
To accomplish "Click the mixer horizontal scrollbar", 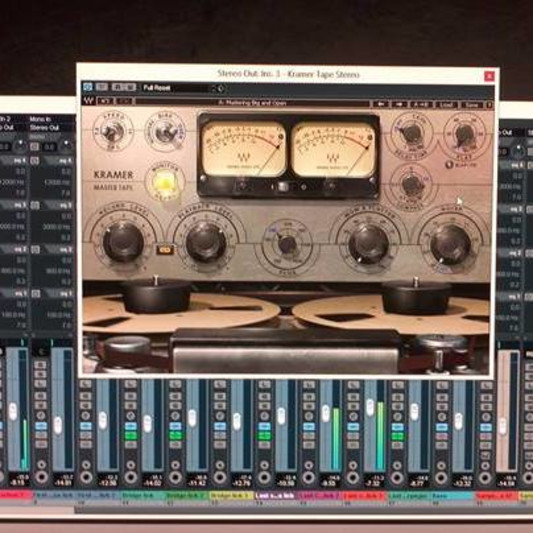I will point(303,509).
